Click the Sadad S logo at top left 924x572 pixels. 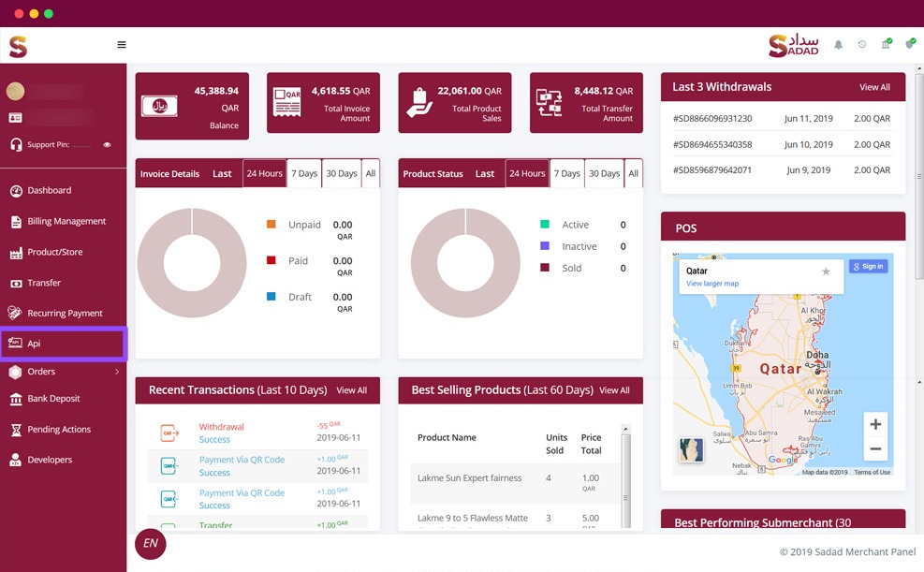point(18,46)
